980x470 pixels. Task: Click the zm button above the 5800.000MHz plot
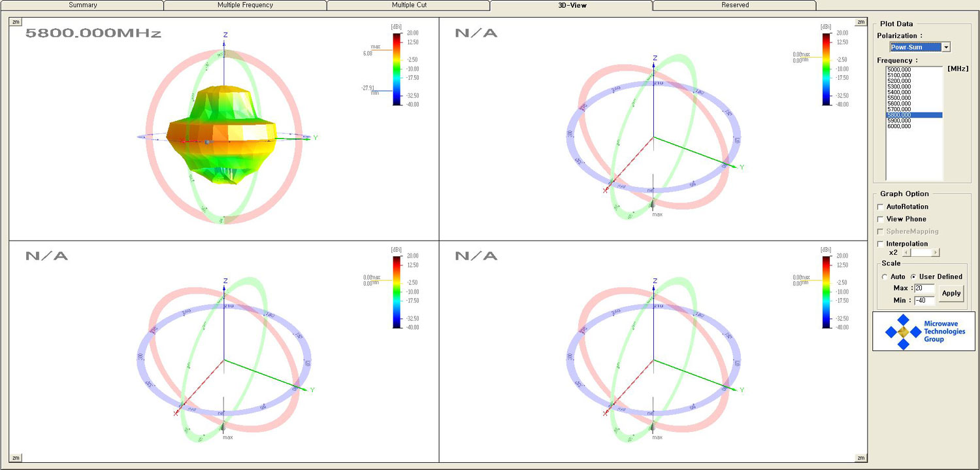click(15, 22)
